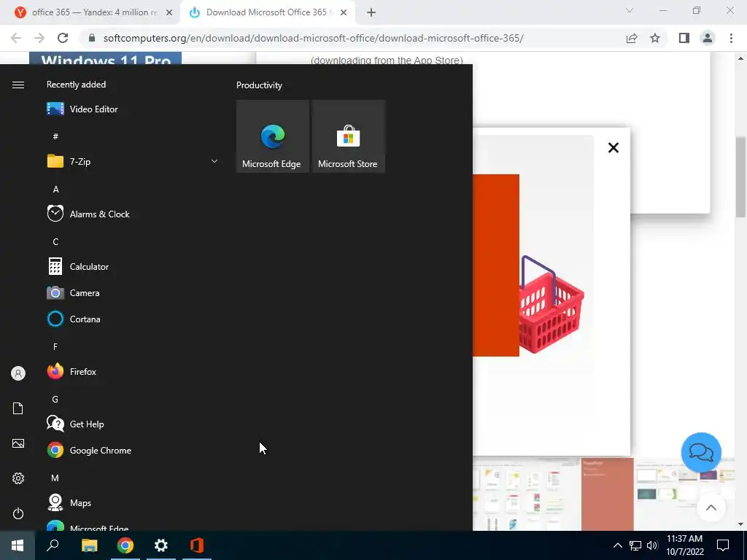Select the Download Microsoft Office 365 tab

click(267, 12)
